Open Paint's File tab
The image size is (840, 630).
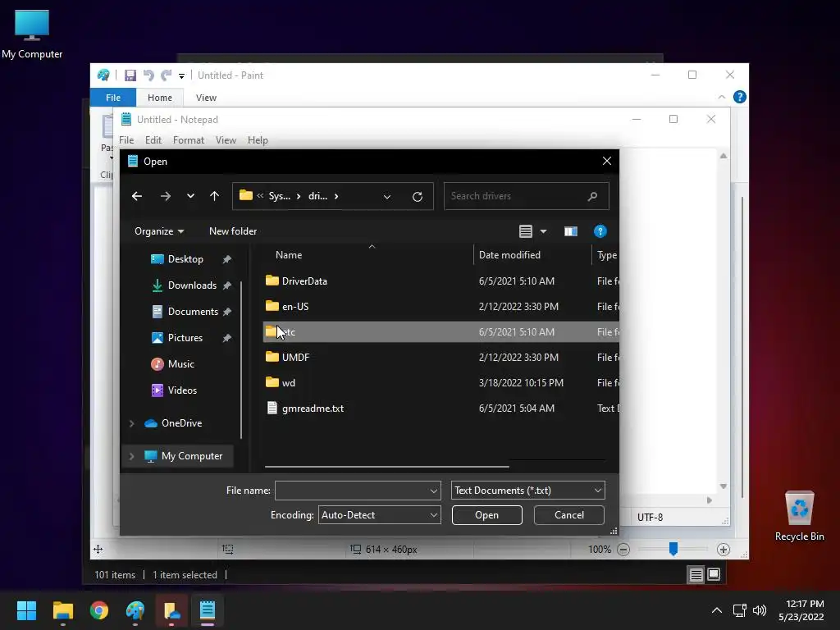coord(113,98)
